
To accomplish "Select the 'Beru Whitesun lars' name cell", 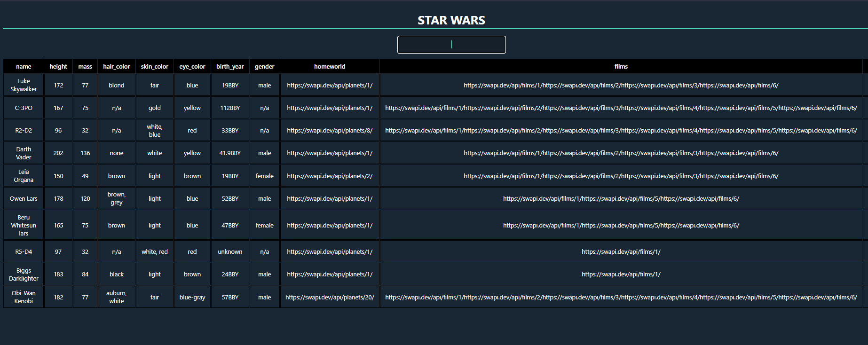I will [24, 225].
